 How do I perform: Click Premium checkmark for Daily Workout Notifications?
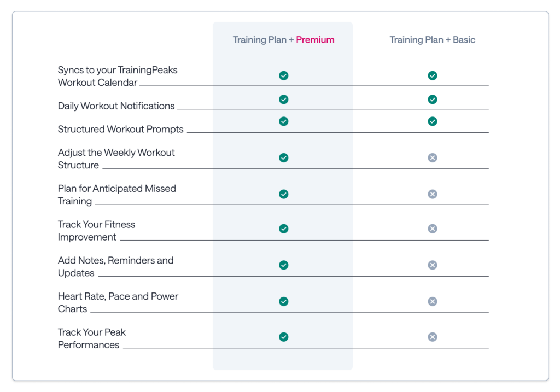coord(283,100)
